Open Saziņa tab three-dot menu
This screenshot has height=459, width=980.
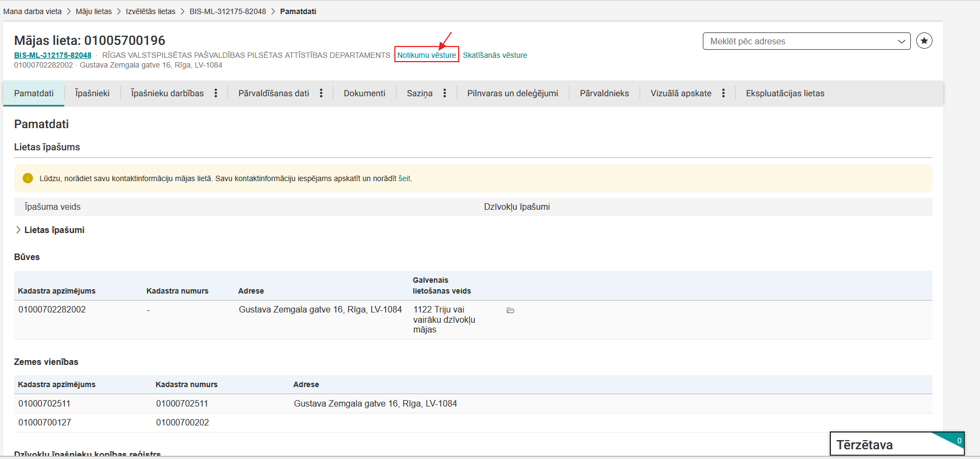(445, 94)
